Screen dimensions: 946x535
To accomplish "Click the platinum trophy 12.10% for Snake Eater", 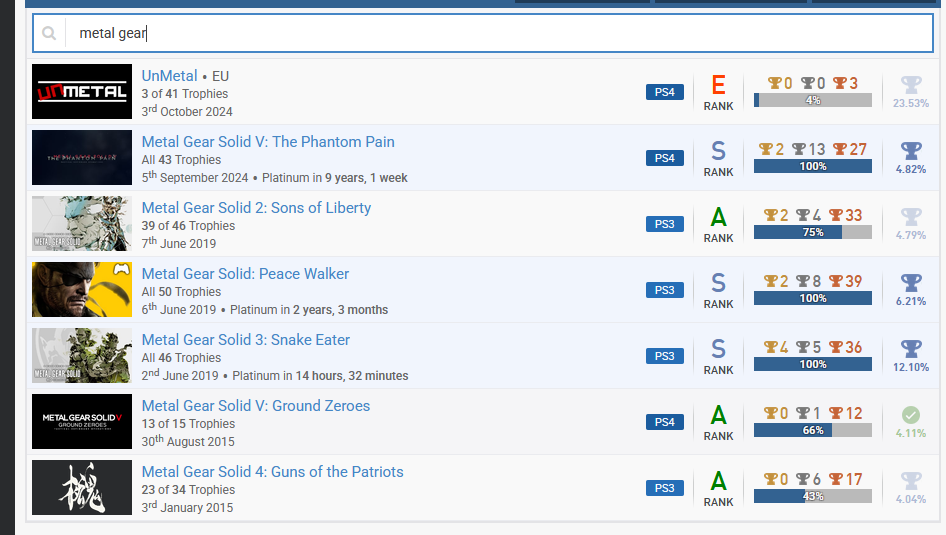I will coord(911,349).
